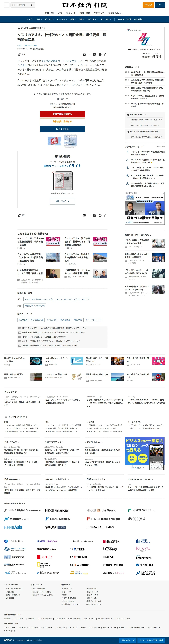The width and height of the screenshot is (169, 644).
Task: Share to X from the top share bar
Action: tap(95, 54)
